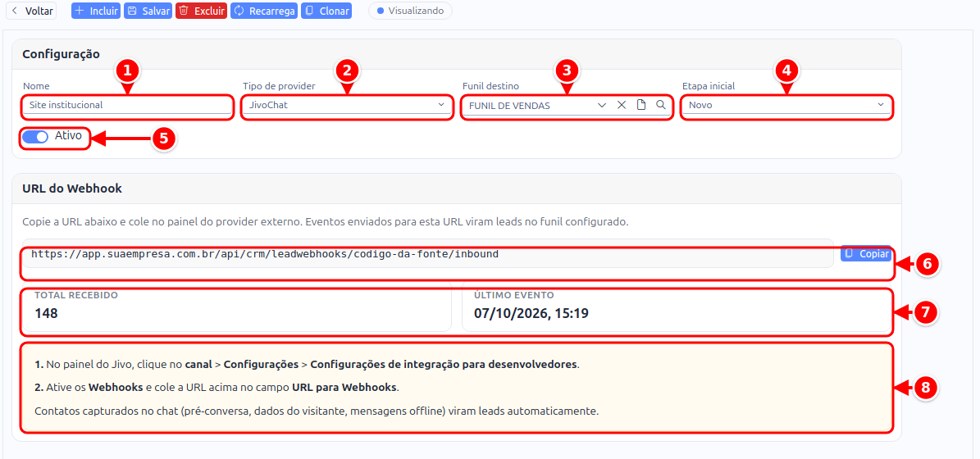Click the instruction text starting 'Copie a URL abaixo'
This screenshot has height=459, width=980.
325,221
